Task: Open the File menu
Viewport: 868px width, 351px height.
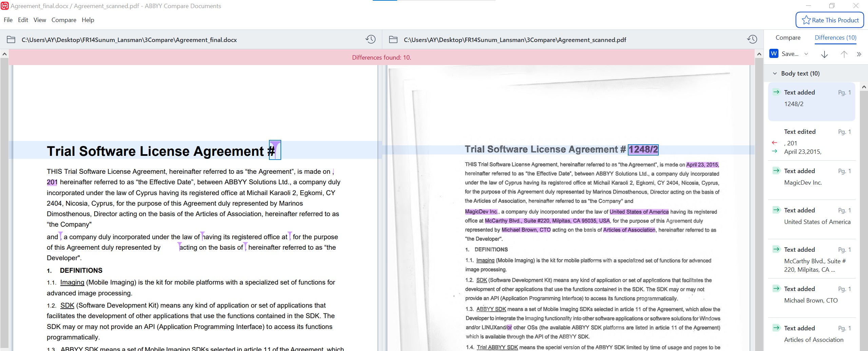Action: pos(8,20)
